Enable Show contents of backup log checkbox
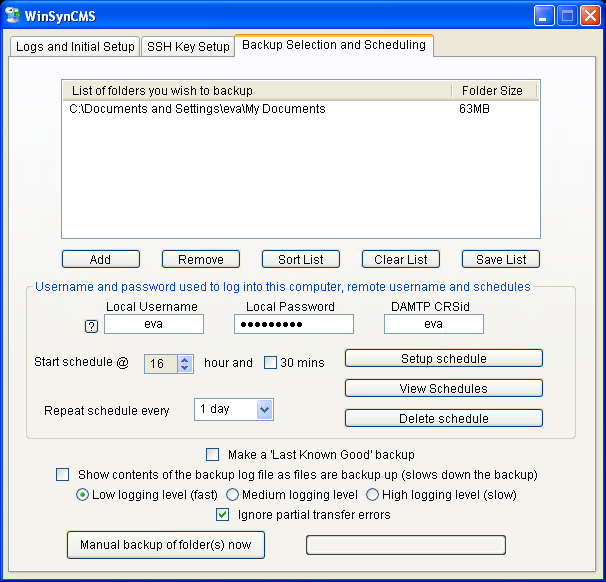The width and height of the screenshot is (606, 582). coord(63,474)
